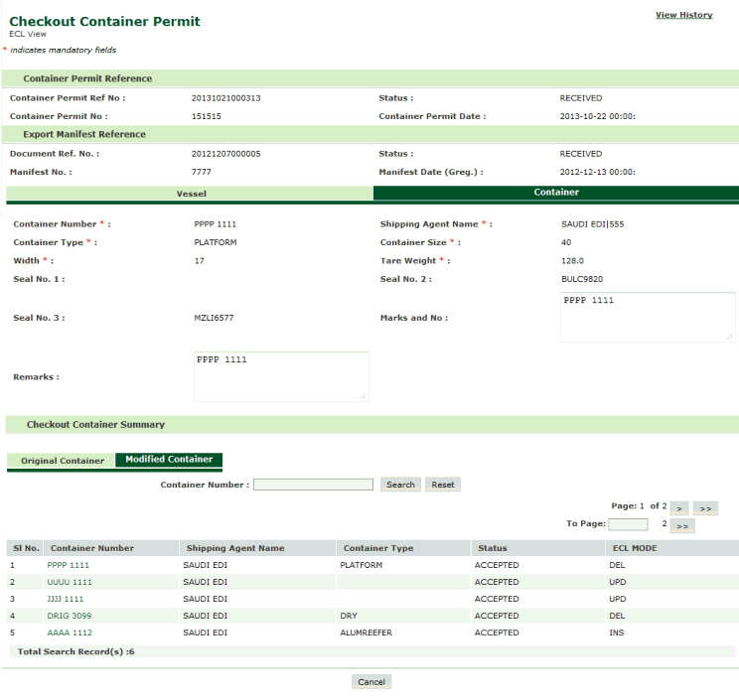Open container DRIG 3099 link
The height and width of the screenshot is (700, 739).
point(69,616)
